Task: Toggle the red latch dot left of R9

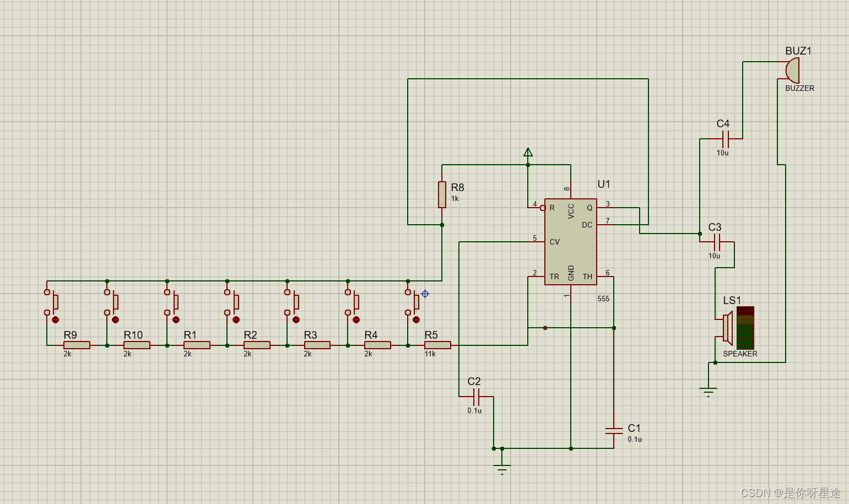Action: click(55, 319)
